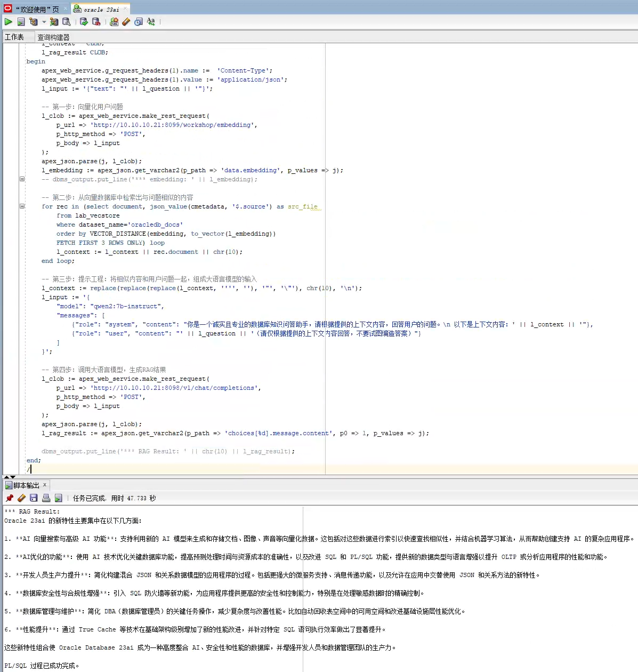Select the 工作表 tab
Image resolution: width=638 pixels, height=672 pixels.
[x=14, y=37]
